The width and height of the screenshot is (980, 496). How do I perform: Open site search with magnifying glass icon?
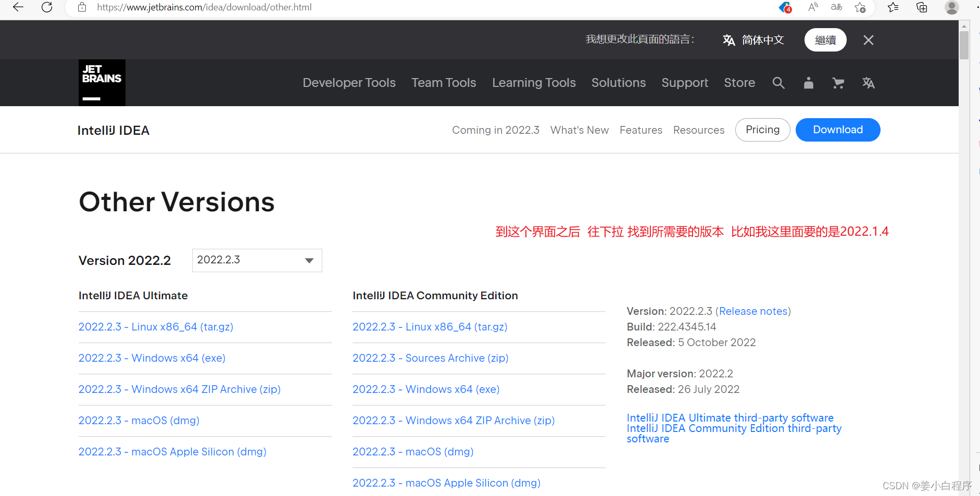778,83
